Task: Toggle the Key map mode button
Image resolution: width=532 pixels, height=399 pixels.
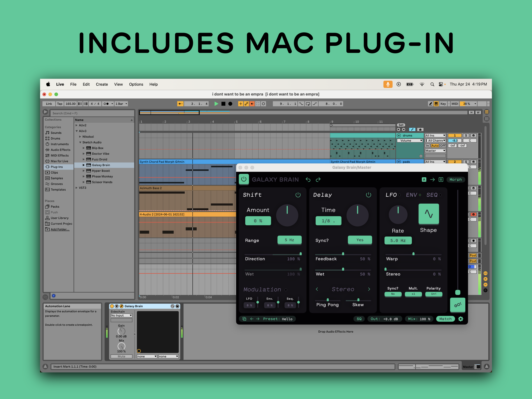Action: (443, 104)
